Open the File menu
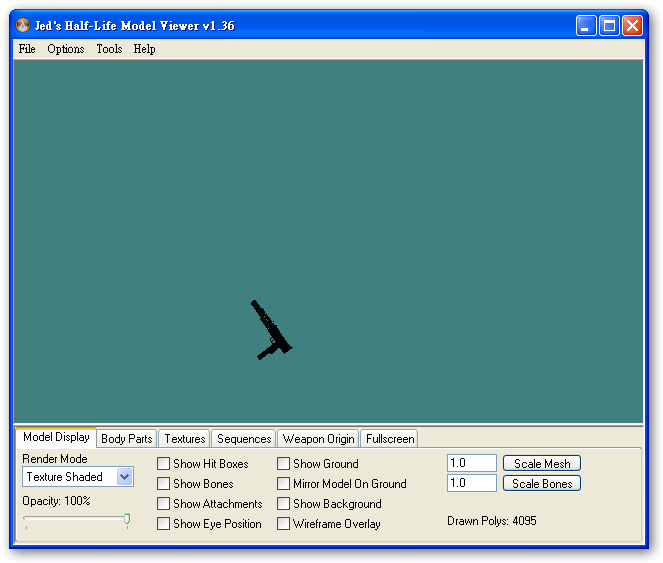663x563 pixels. [27, 49]
